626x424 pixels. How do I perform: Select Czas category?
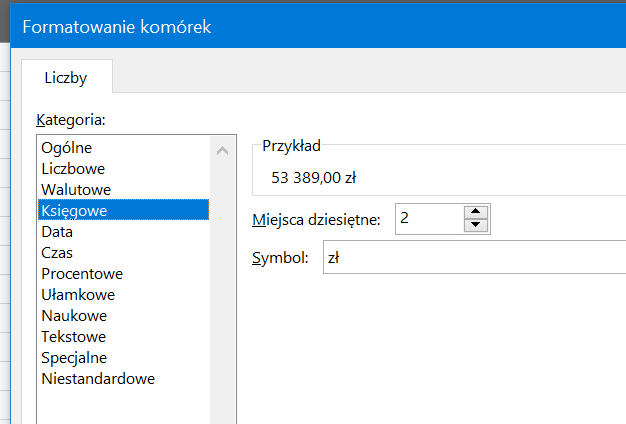pyautogui.click(x=123, y=253)
